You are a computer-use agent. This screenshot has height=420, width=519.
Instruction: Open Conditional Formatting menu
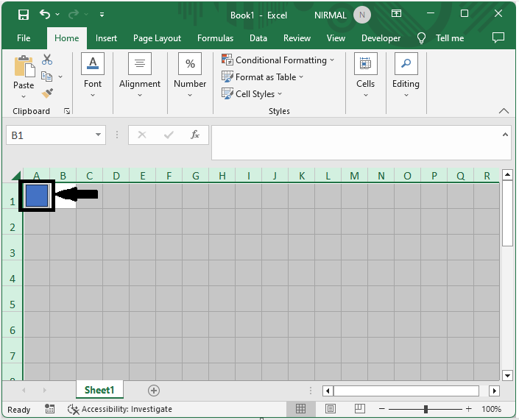tap(278, 60)
